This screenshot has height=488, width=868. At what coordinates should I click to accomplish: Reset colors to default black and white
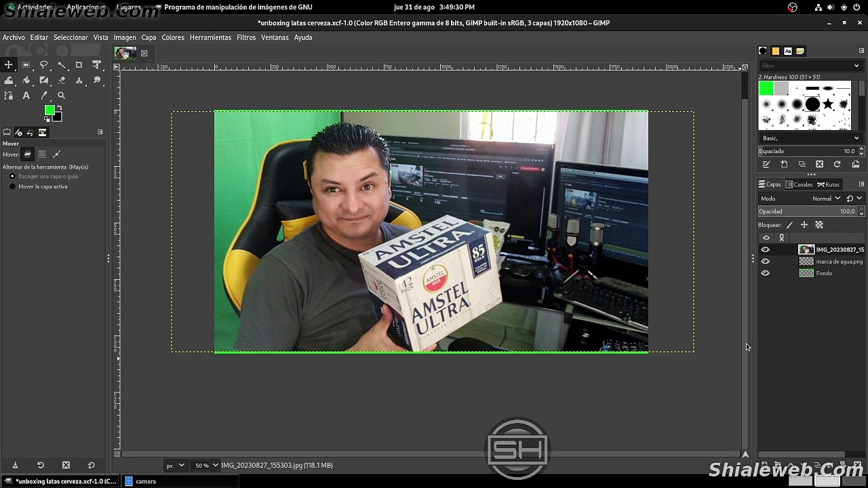47,120
